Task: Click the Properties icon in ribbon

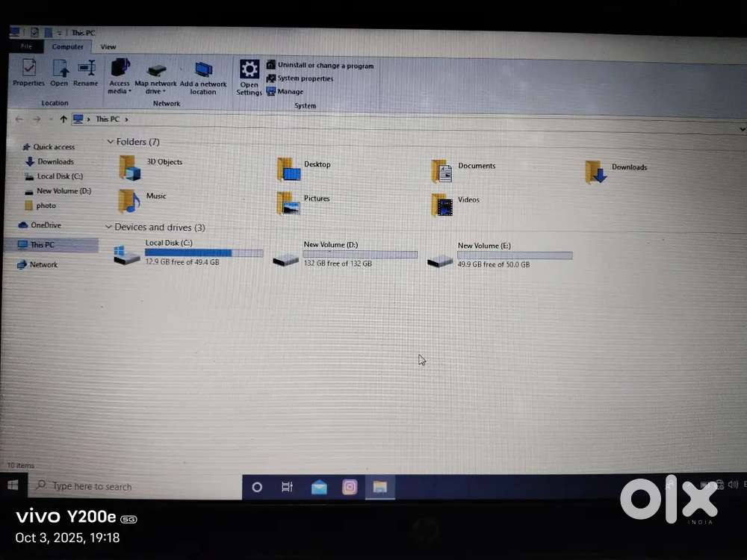Action: (28, 69)
